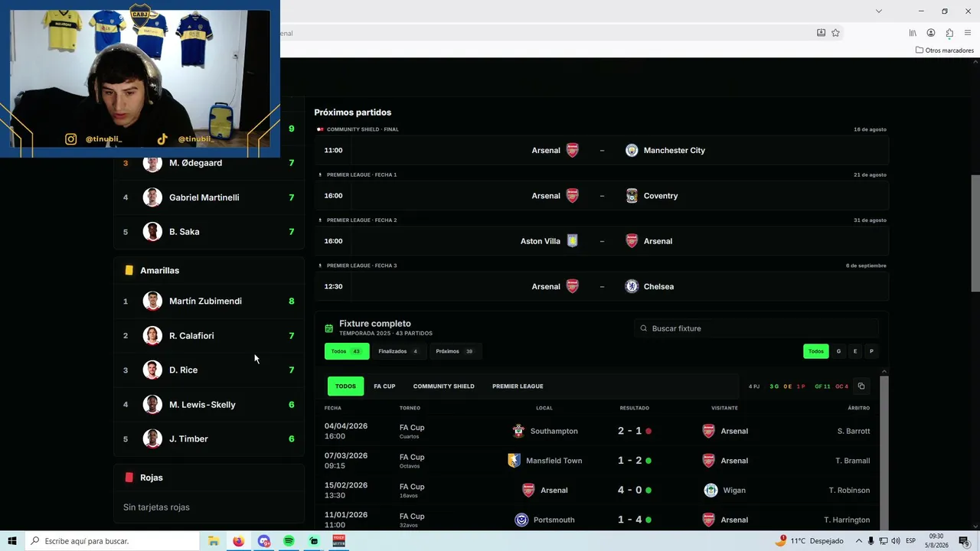Screen dimensions: 980x551
Task: Open the Otros marcadores bookmarks folder
Action: (945, 51)
